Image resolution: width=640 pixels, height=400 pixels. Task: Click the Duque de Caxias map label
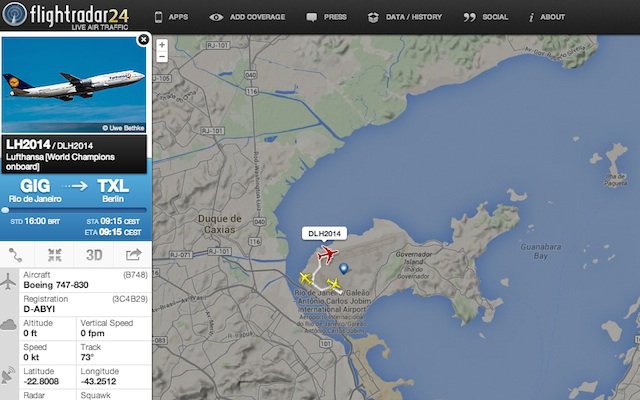tap(220, 224)
